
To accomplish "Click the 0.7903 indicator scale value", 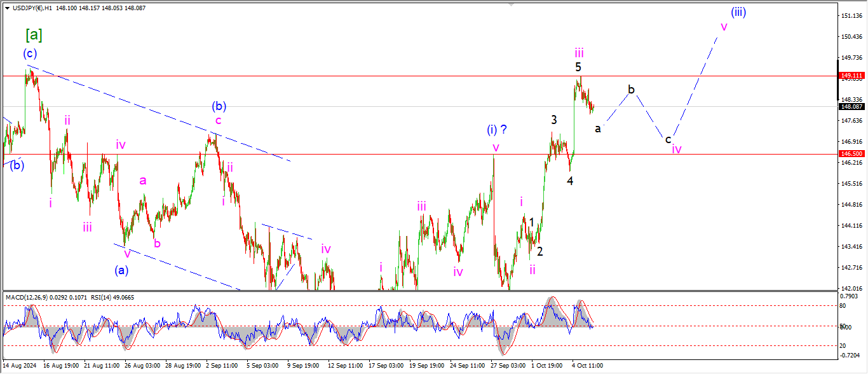I will tap(850, 296).
